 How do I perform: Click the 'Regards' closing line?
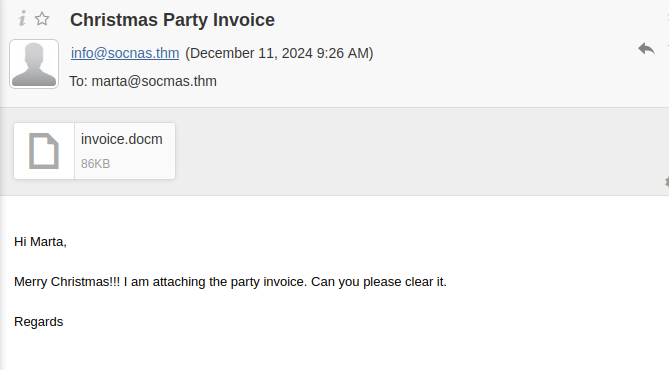pos(38,322)
